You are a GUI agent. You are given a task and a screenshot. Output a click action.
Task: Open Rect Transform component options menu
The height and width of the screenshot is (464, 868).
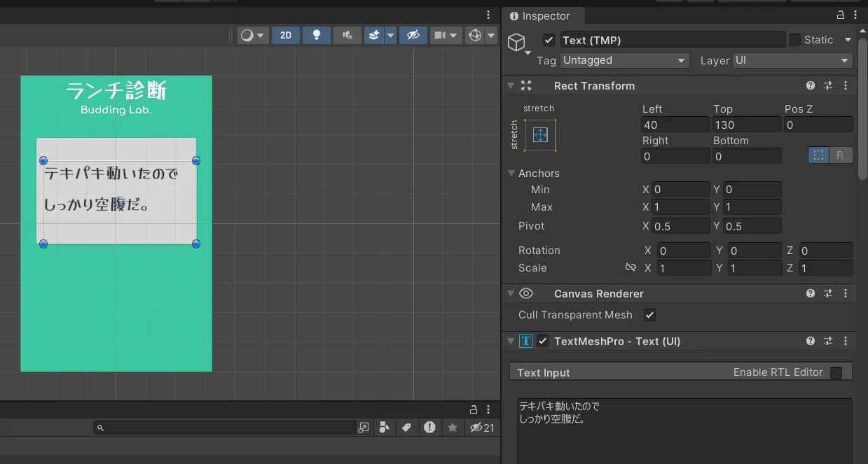click(846, 85)
